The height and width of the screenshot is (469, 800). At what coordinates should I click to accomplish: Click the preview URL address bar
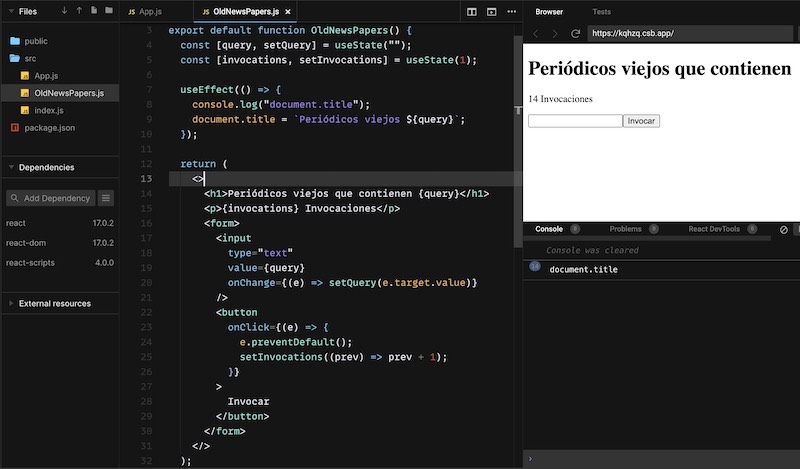coord(690,33)
